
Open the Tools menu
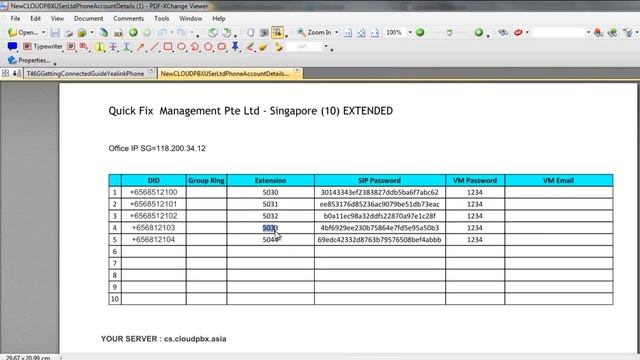coord(162,18)
